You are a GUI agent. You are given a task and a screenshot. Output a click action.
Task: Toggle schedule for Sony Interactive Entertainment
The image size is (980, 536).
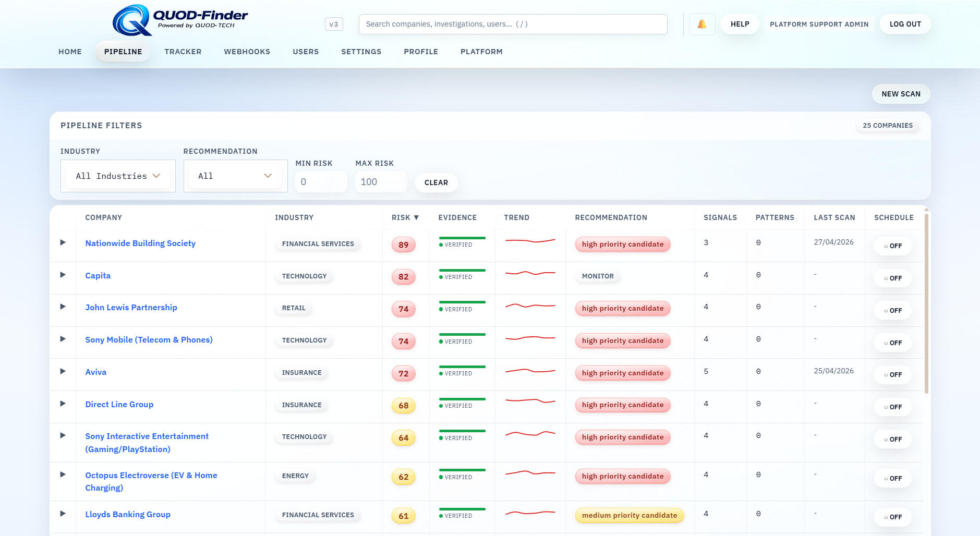coord(893,440)
